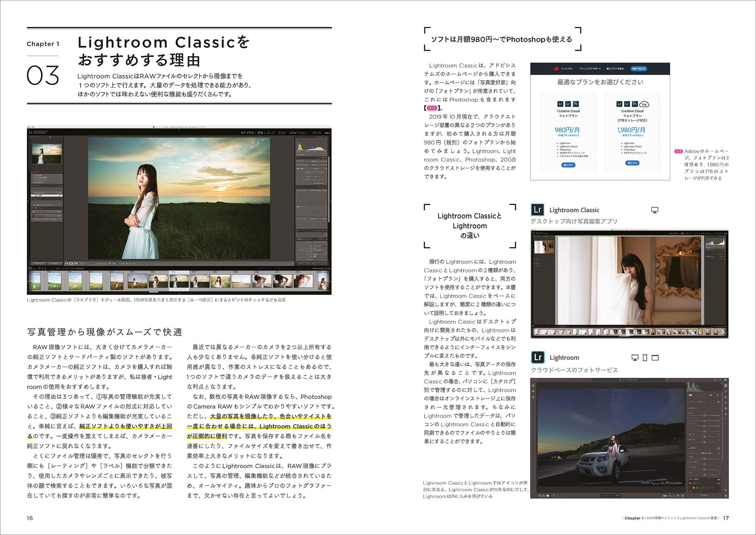Click 購入する button for 980円 plan
Viewport: 756px width, 535px height.
568,165
